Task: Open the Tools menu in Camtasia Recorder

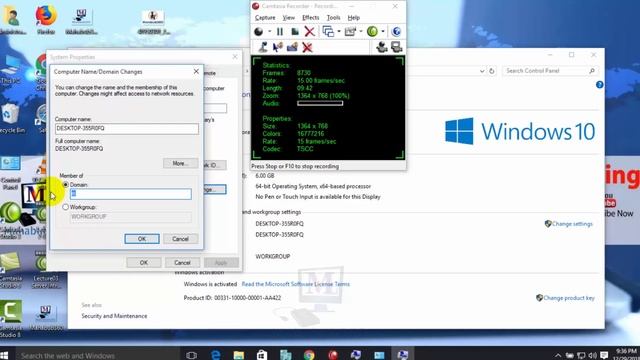Action: pyautogui.click(x=333, y=18)
